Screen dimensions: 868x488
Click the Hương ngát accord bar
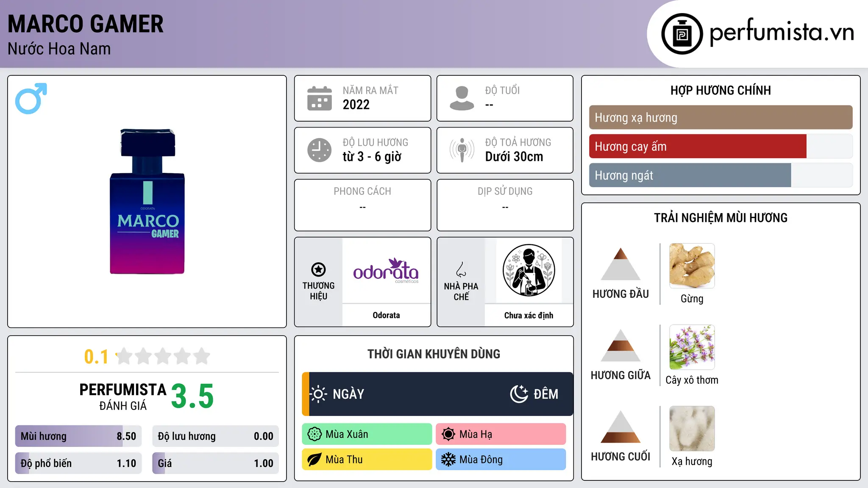[x=721, y=175]
